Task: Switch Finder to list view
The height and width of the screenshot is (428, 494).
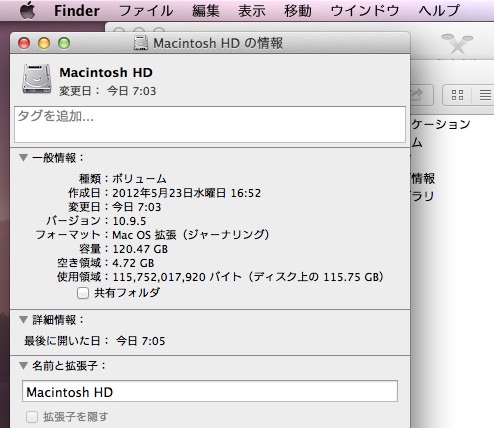Action: point(485,95)
